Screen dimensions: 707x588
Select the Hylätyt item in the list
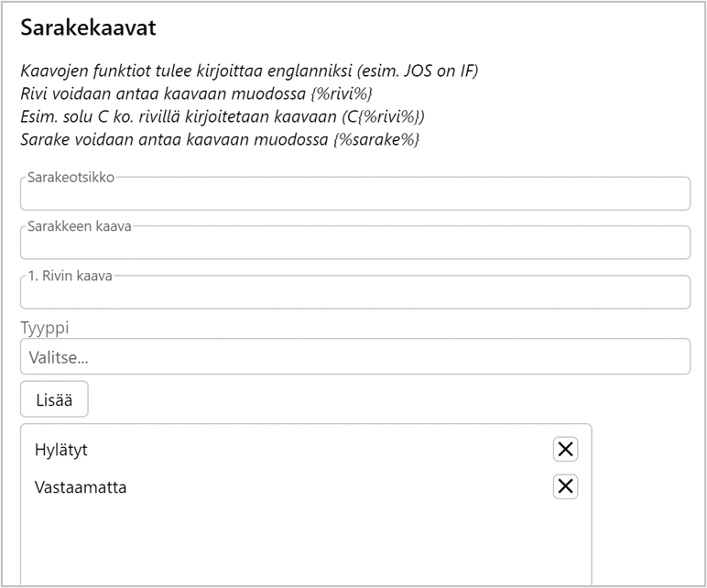(x=61, y=450)
